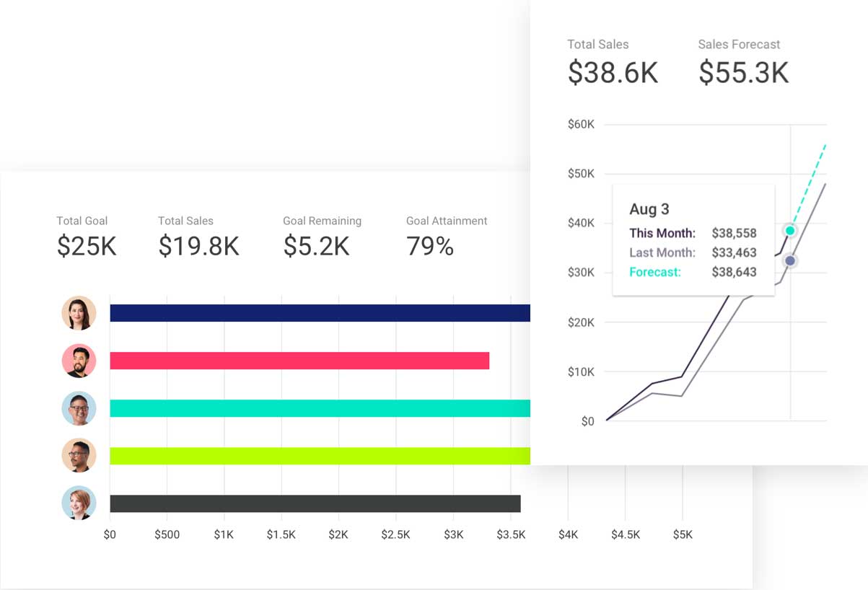Click the Forecast label in the tooltip
Screen dimensions: 868x590
point(654,273)
